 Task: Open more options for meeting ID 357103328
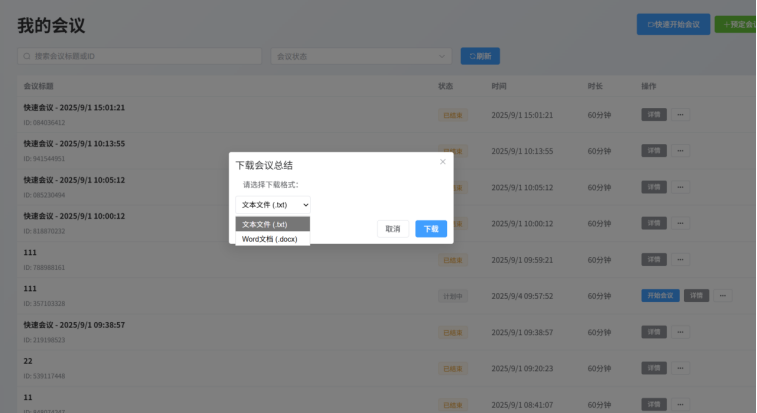click(723, 296)
